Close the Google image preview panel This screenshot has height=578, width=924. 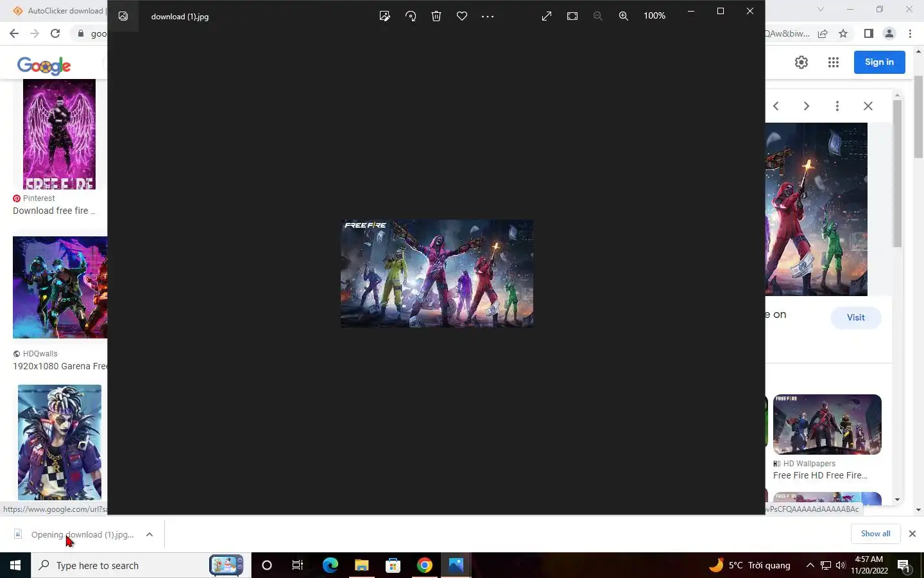(x=868, y=106)
